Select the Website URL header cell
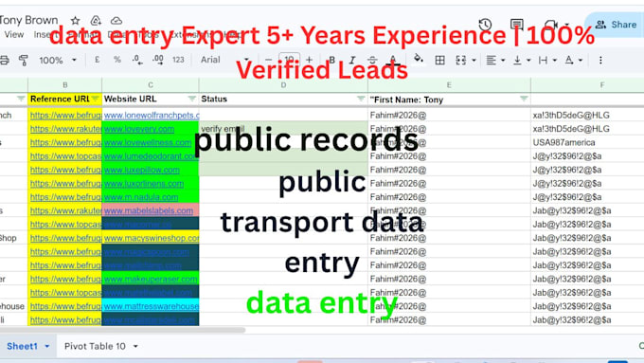Image resolution: width=644 pixels, height=363 pixels. pos(151,100)
